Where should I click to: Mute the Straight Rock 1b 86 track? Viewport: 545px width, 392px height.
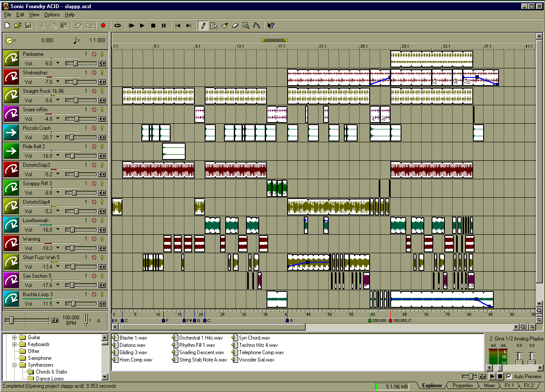click(94, 91)
